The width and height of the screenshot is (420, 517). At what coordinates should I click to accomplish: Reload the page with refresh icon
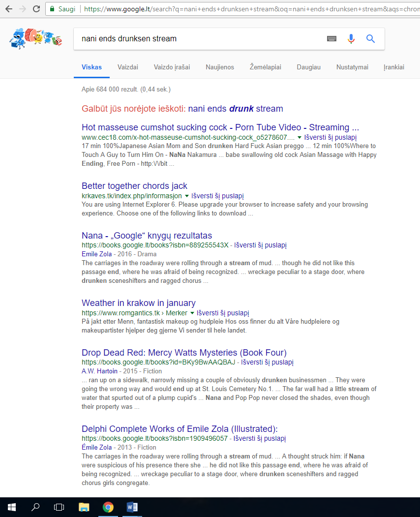tap(36, 9)
